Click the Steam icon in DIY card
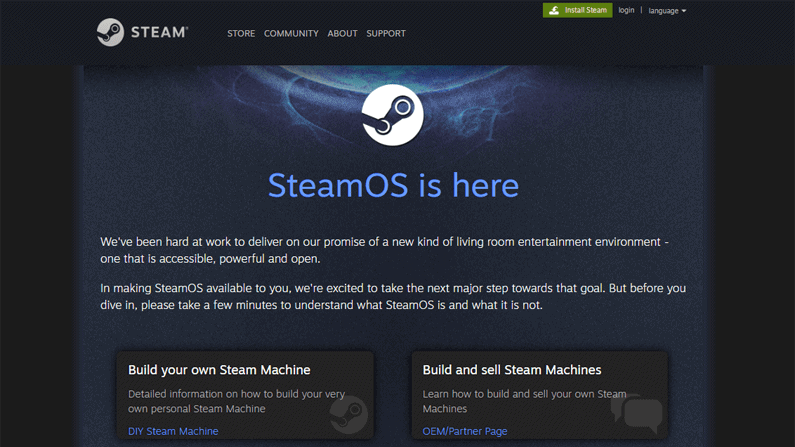This screenshot has width=795, height=447. coord(349,415)
